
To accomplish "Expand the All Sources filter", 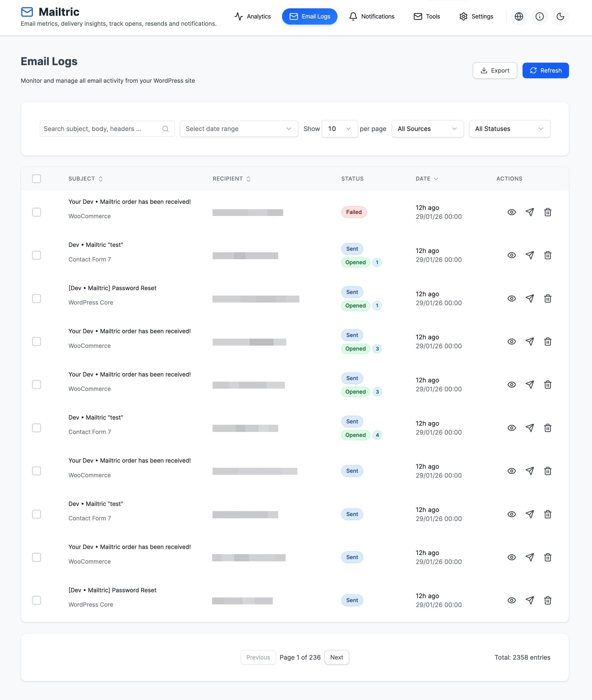I will [427, 129].
